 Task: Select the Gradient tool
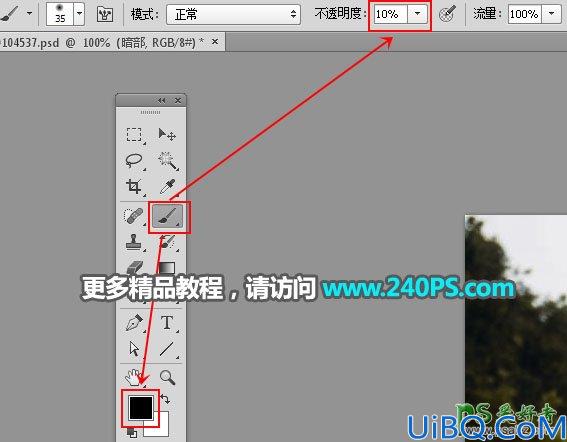(x=167, y=268)
